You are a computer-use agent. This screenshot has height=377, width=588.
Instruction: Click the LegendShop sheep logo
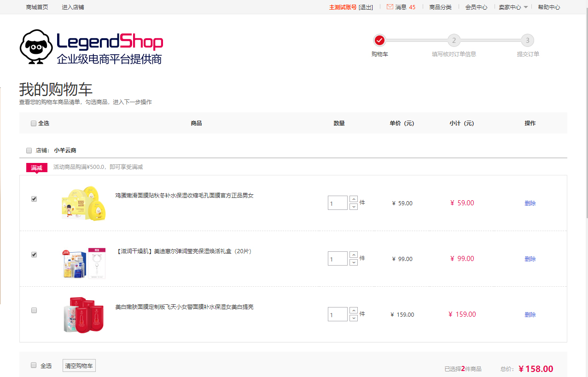point(37,47)
